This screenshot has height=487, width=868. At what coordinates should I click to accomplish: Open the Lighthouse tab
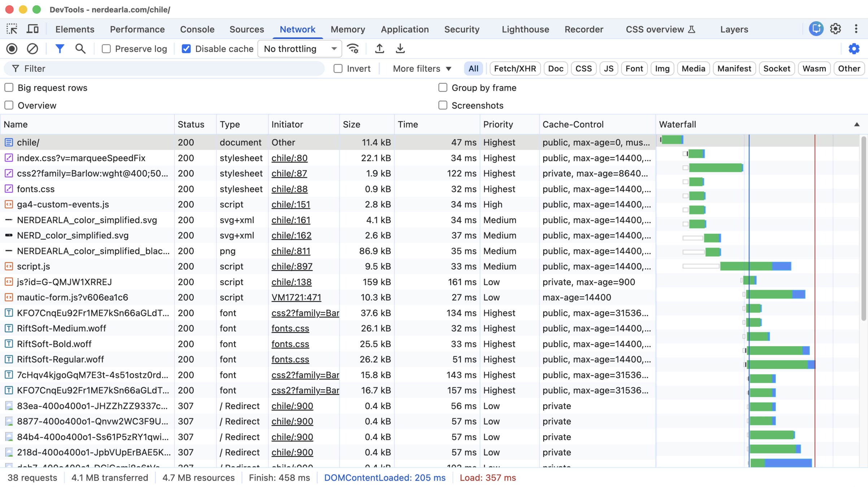[525, 29]
